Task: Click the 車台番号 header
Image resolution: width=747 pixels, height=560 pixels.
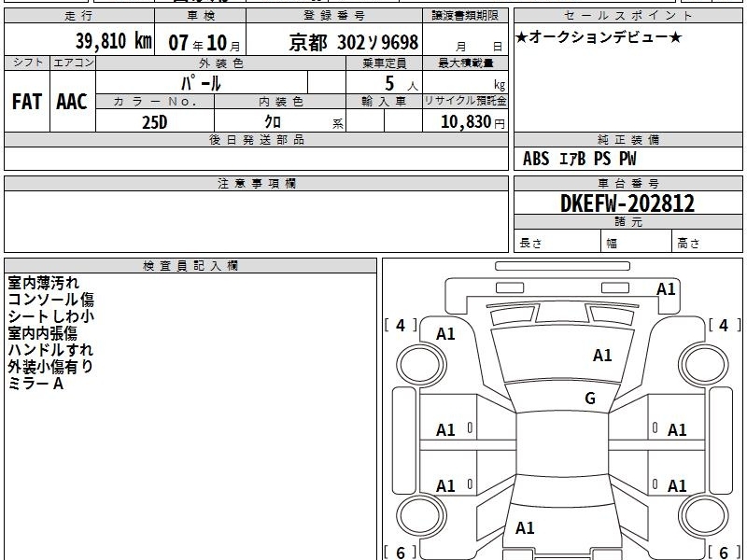Action: tap(627, 184)
